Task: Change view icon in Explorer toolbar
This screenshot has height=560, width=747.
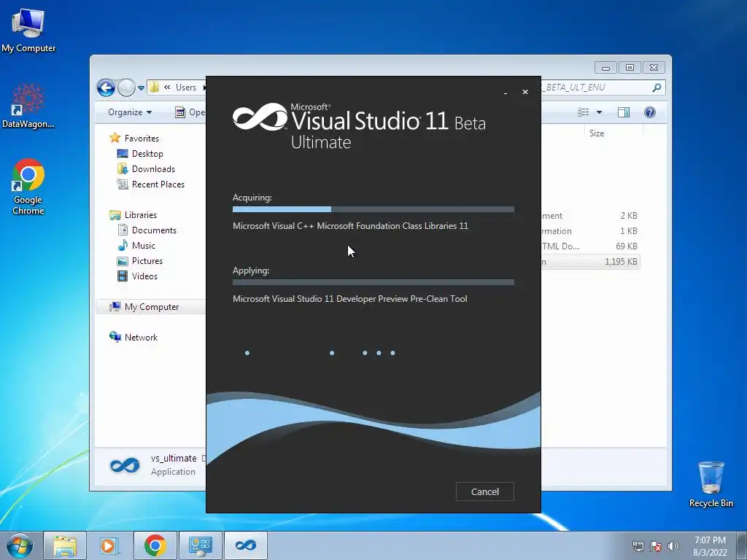Action: tap(584, 112)
